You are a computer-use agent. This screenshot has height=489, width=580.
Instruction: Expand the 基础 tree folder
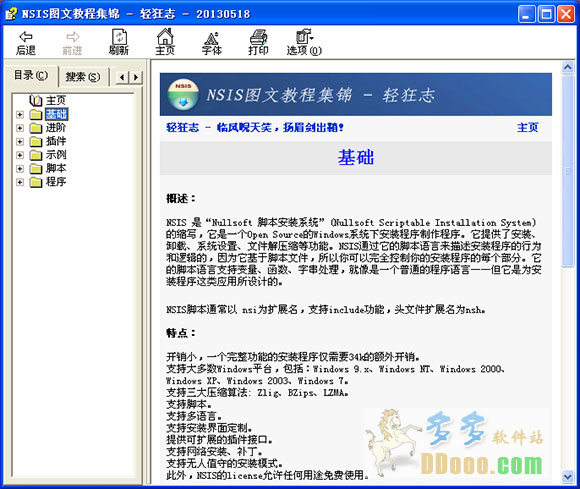click(20, 115)
